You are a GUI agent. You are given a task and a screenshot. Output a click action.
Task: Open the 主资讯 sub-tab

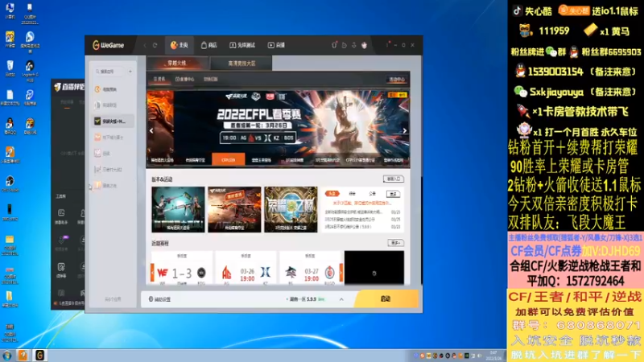click(x=159, y=79)
